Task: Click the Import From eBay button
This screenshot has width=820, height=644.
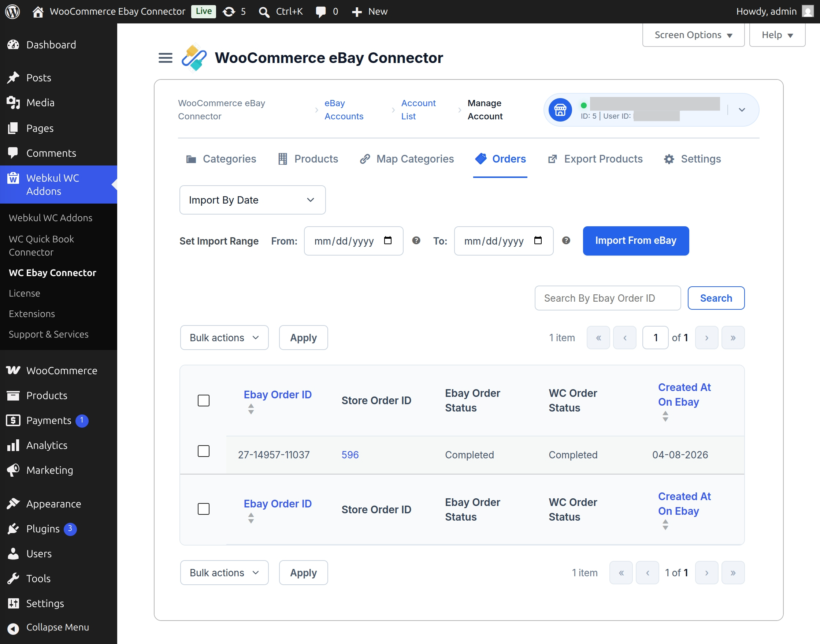Action: click(636, 241)
